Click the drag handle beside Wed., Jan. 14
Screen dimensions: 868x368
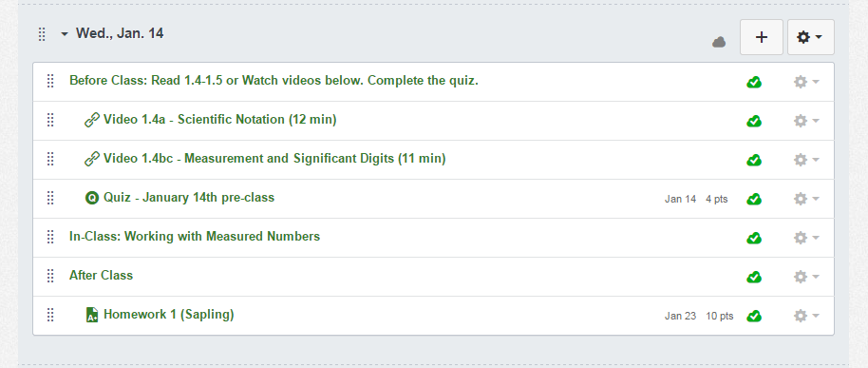pos(42,34)
